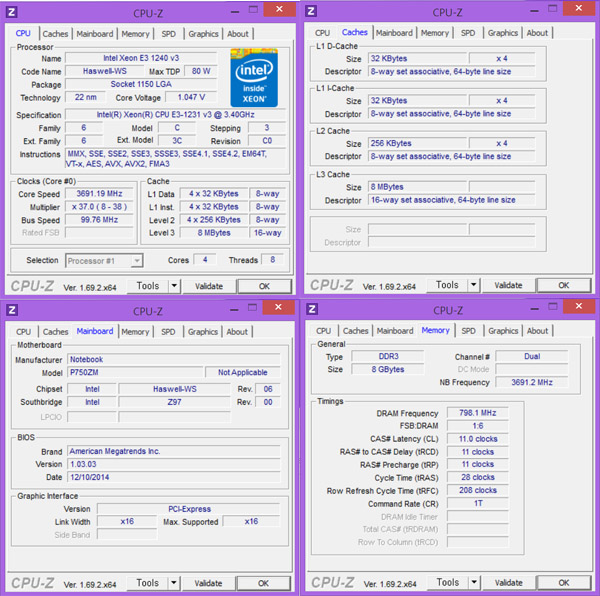The height and width of the screenshot is (596, 600).
Task: Click OK in Mainboard window
Action: click(x=263, y=583)
